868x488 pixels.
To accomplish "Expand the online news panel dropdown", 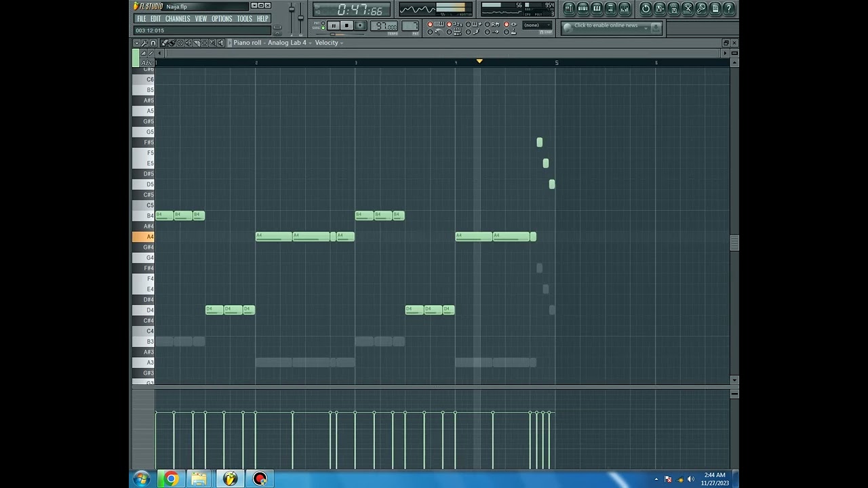I will (x=646, y=28).
